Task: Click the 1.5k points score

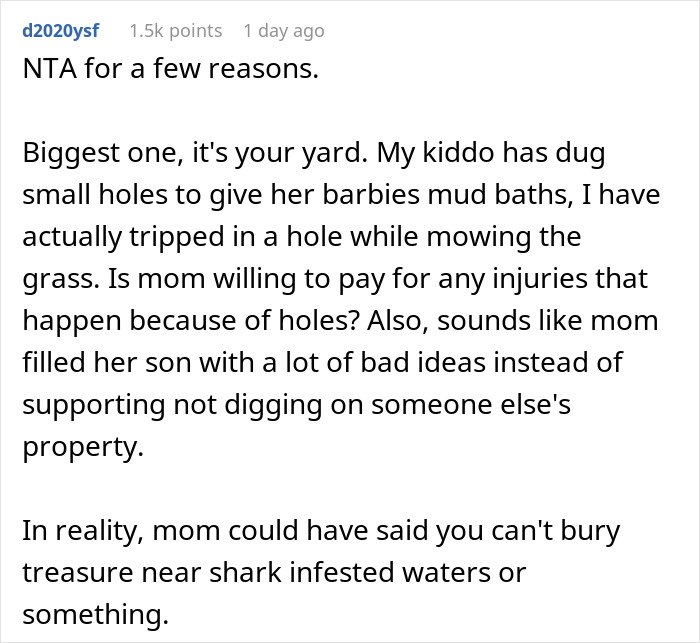Action: (x=175, y=31)
